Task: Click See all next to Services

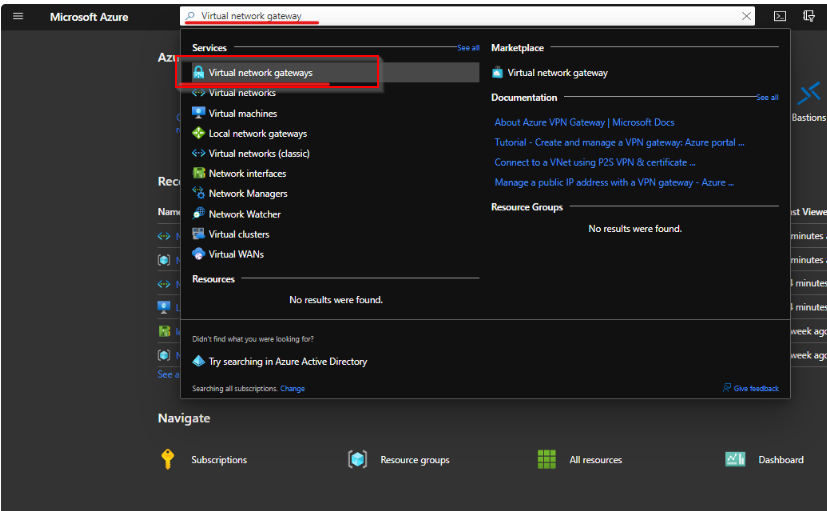Action: pyautogui.click(x=468, y=47)
